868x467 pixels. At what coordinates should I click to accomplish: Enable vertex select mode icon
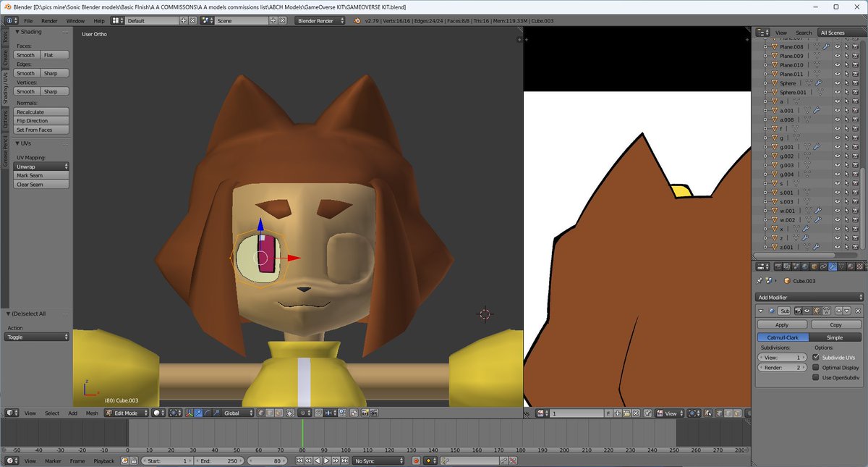click(260, 413)
